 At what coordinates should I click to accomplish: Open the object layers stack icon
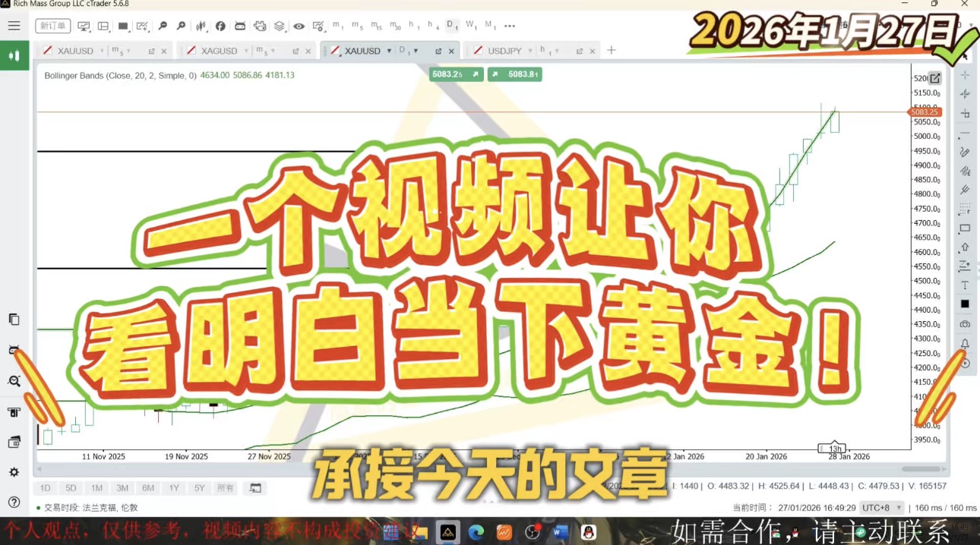point(280,26)
